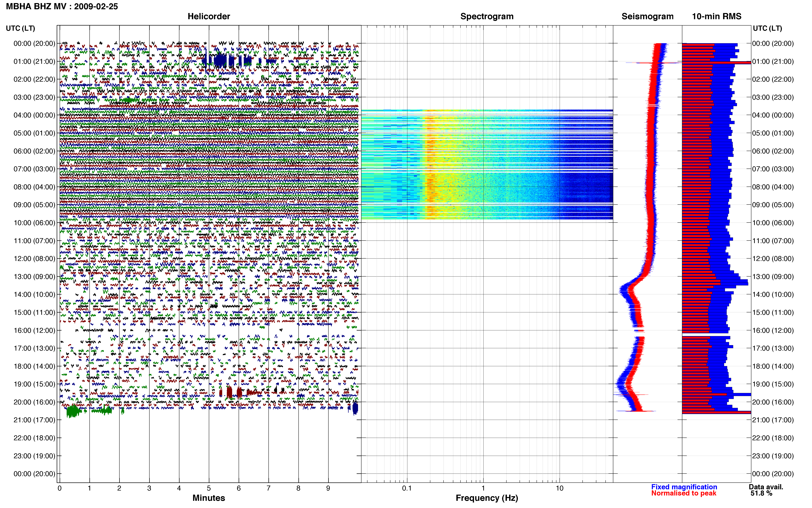Select left time label '01:00 (21:00)'

pyautogui.click(x=34, y=62)
